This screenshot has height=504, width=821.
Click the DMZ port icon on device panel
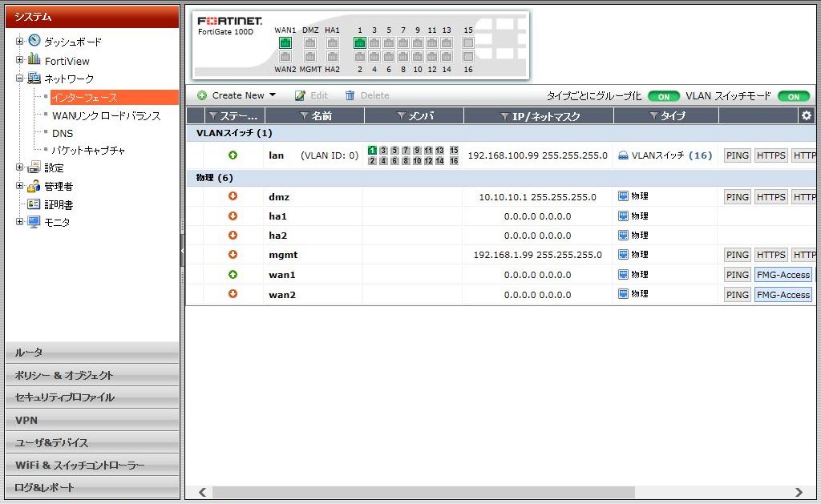click(x=310, y=43)
